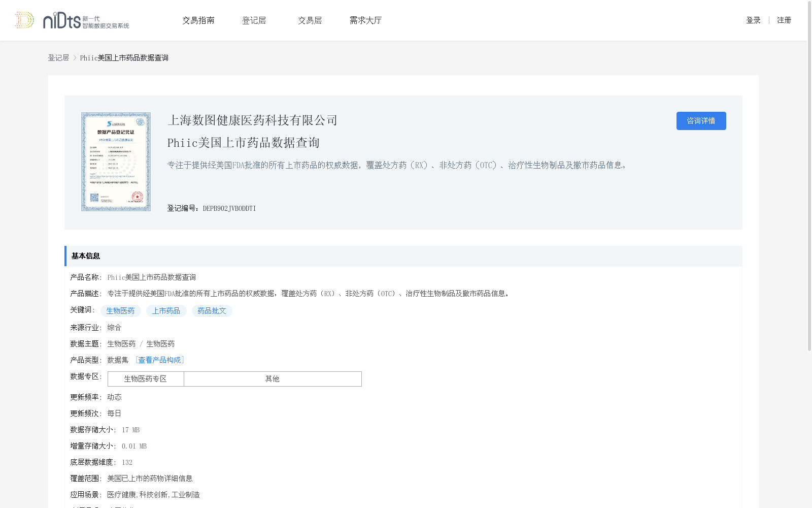Screen dimensions: 812x508
Task: Click the 基本信息 section header
Action: (403, 256)
